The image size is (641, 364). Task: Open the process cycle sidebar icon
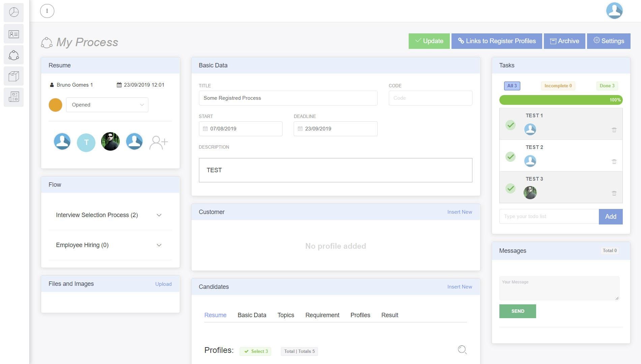(14, 55)
